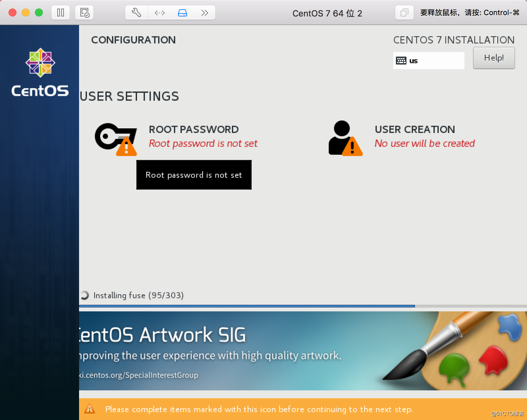Click the Help! button
Image resolution: width=527 pixels, height=420 pixels.
click(x=494, y=58)
